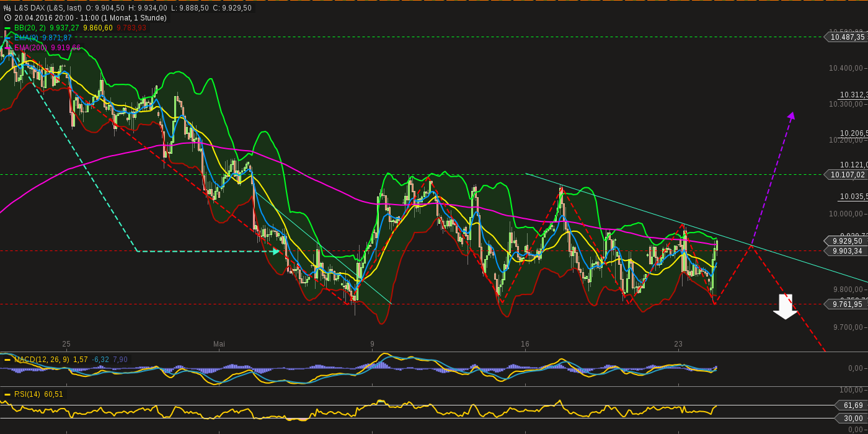868x434 pixels.
Task: Click the underlined level label '10.206,5'
Action: [854, 133]
